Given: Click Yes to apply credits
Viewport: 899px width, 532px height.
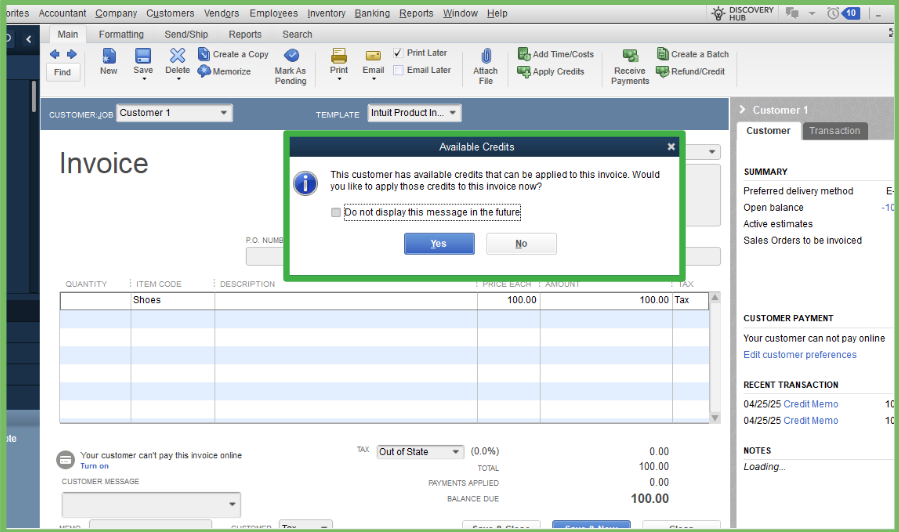Looking at the screenshot, I should point(438,244).
